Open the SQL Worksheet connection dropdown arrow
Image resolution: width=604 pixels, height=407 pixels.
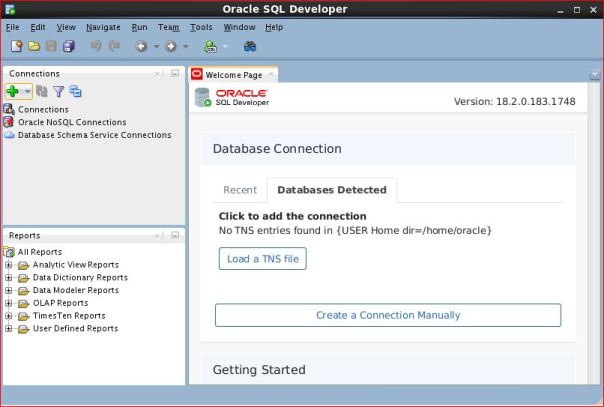[225, 47]
